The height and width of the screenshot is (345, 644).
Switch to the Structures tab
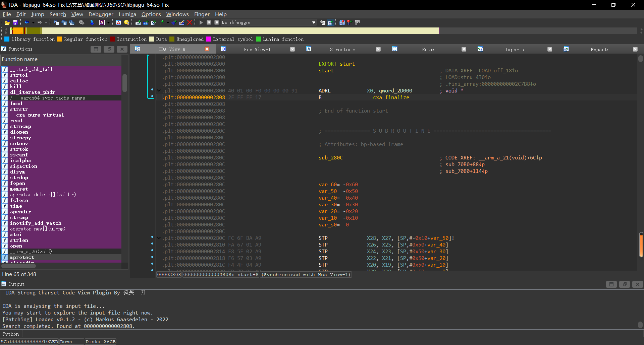coord(343,49)
